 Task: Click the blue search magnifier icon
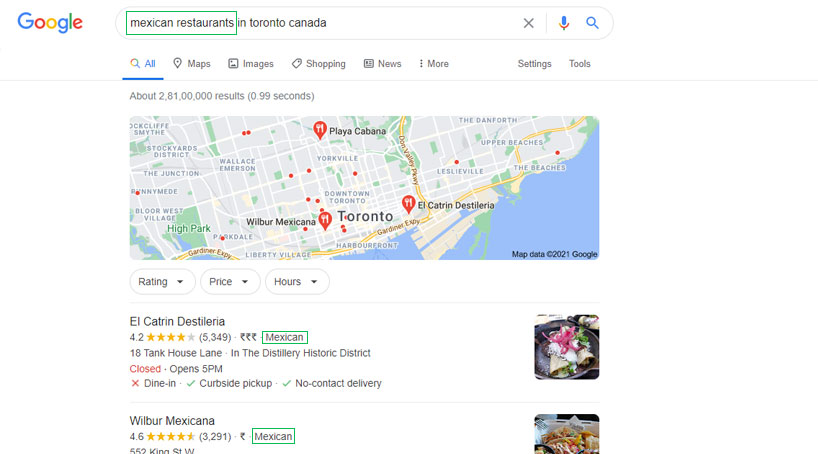[x=592, y=23]
